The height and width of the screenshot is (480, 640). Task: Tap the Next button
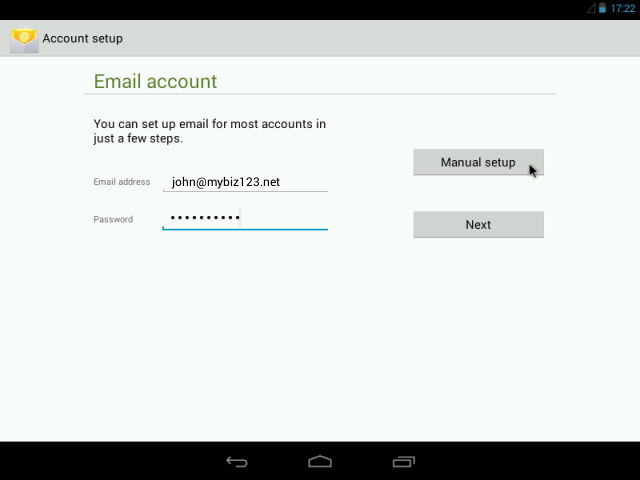tap(478, 224)
